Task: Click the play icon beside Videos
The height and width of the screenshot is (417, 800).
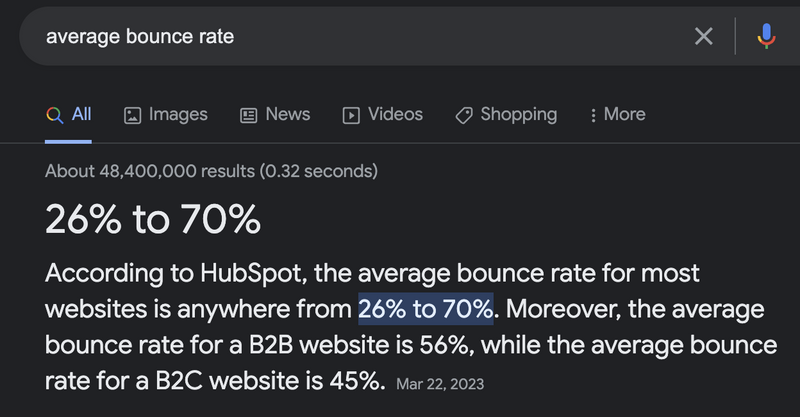Action: click(x=351, y=115)
